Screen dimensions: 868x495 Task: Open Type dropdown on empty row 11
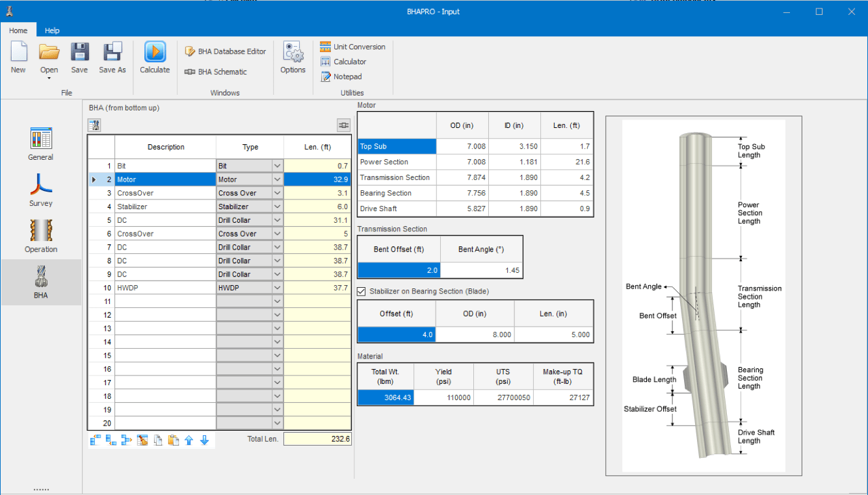pos(277,301)
